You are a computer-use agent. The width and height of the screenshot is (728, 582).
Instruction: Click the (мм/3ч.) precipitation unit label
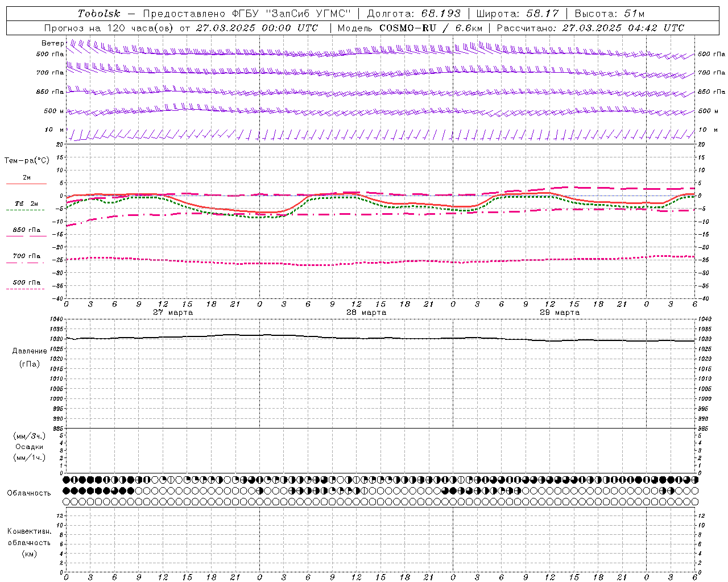pyautogui.click(x=29, y=436)
